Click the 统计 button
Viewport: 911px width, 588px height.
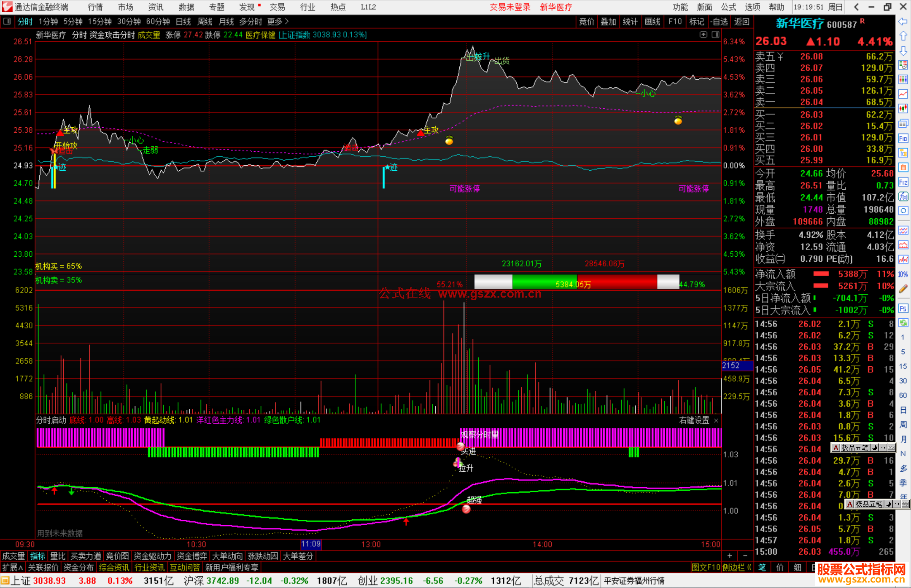(630, 21)
